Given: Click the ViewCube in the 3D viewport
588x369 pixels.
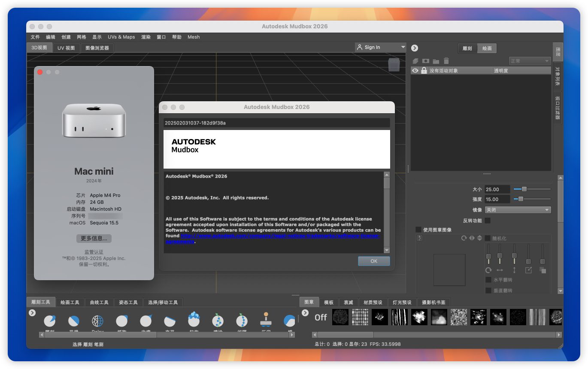Looking at the screenshot, I should pos(394,64).
